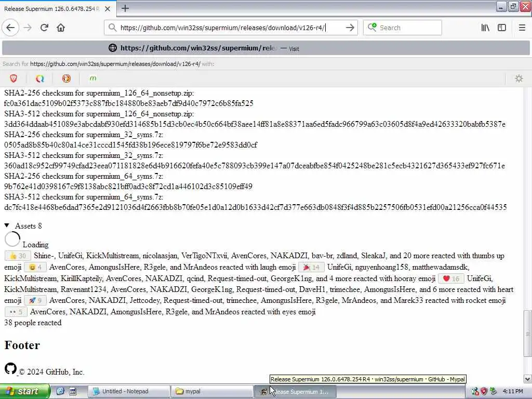Click SHA3-512 checksum for supermium_64_syms.7z line
The image size is (532, 399).
pos(84,197)
